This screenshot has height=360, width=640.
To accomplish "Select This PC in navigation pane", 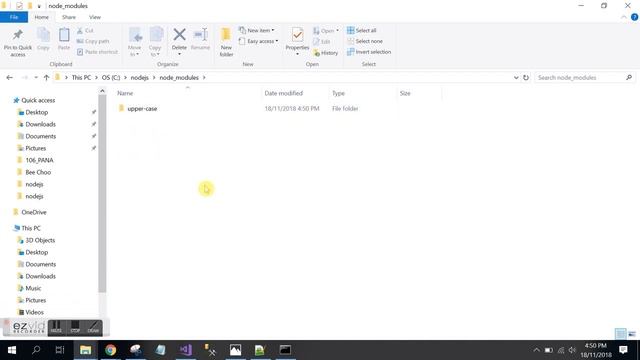I will pos(31,228).
